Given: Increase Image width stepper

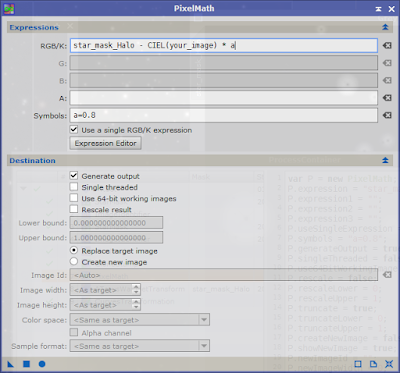Looking at the screenshot, I should pyautogui.click(x=136, y=287).
